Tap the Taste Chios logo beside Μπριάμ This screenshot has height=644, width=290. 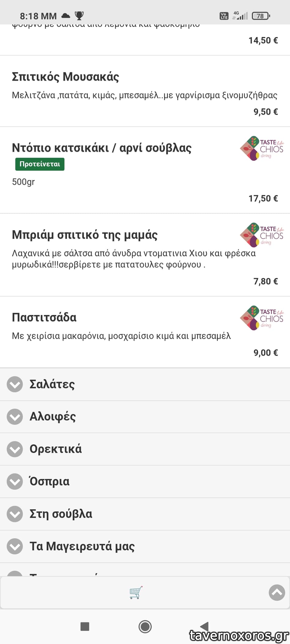262,235
